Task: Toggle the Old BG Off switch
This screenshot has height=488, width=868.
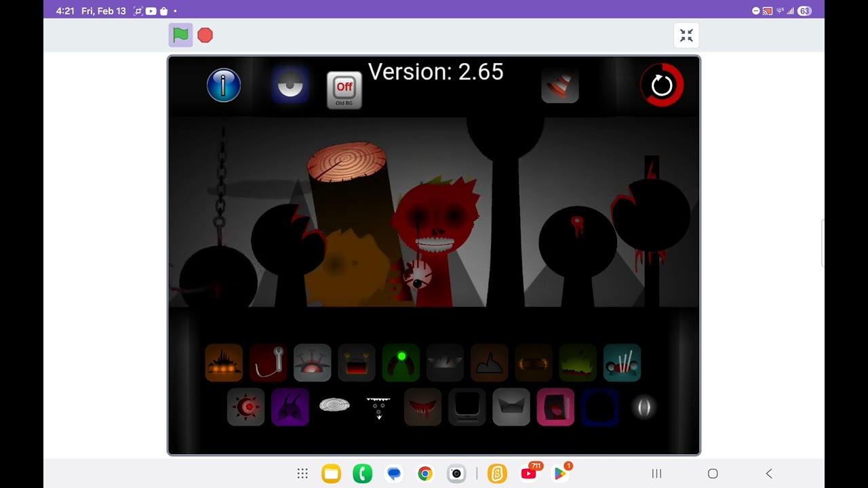Action: (344, 90)
